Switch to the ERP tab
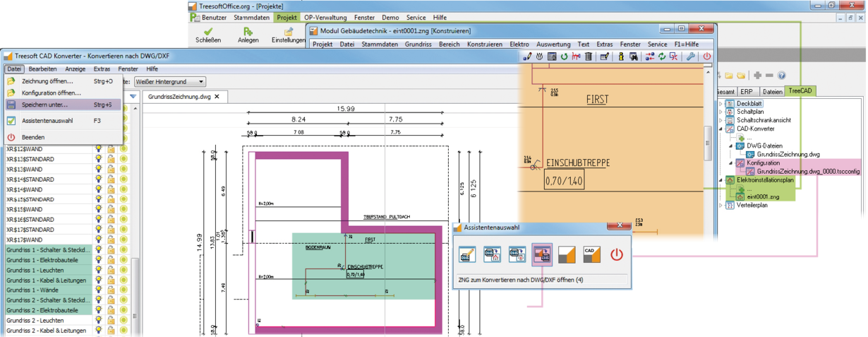The width and height of the screenshot is (868, 337). (x=747, y=92)
